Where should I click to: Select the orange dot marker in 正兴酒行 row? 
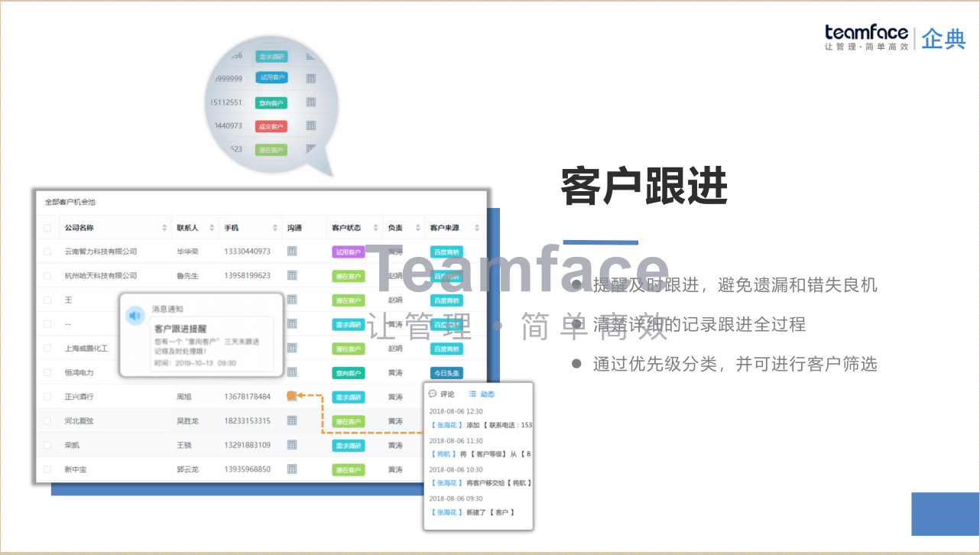pyautogui.click(x=291, y=395)
